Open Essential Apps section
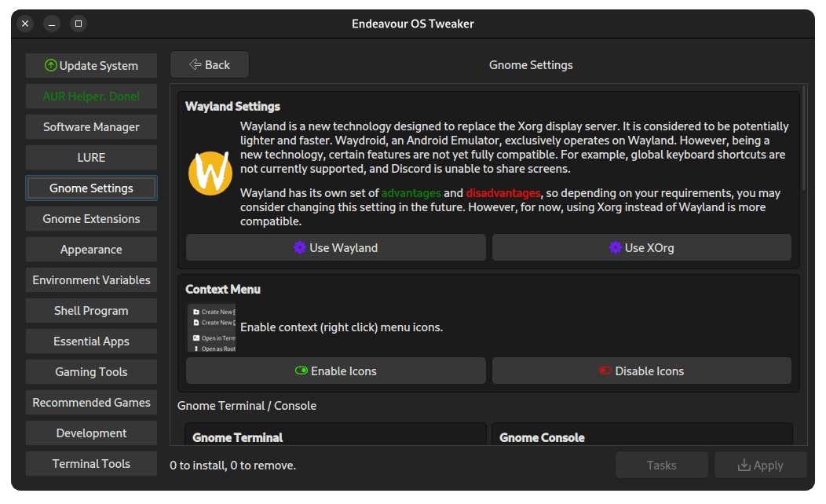This screenshot has height=504, width=826. click(91, 341)
